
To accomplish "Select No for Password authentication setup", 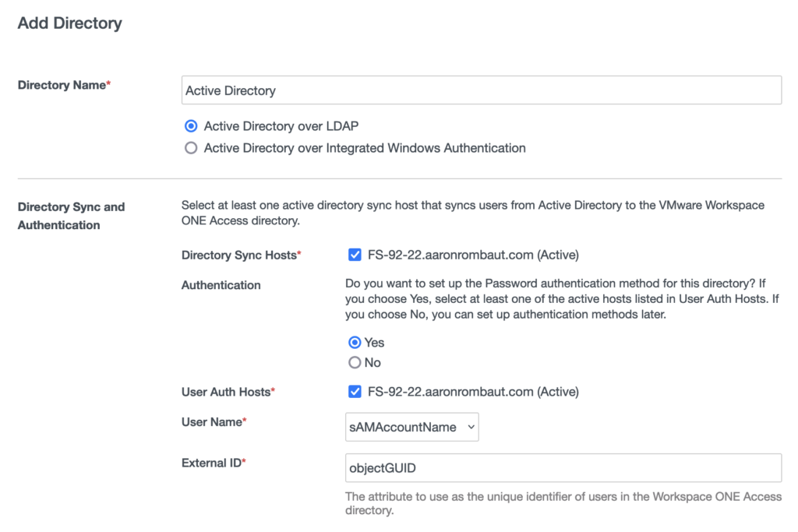I will [355, 362].
